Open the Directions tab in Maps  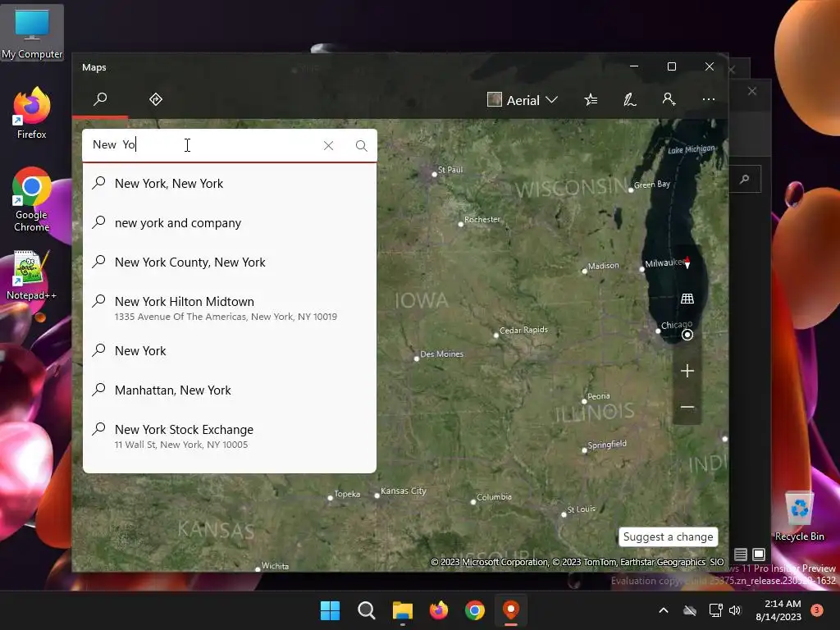pos(156,99)
